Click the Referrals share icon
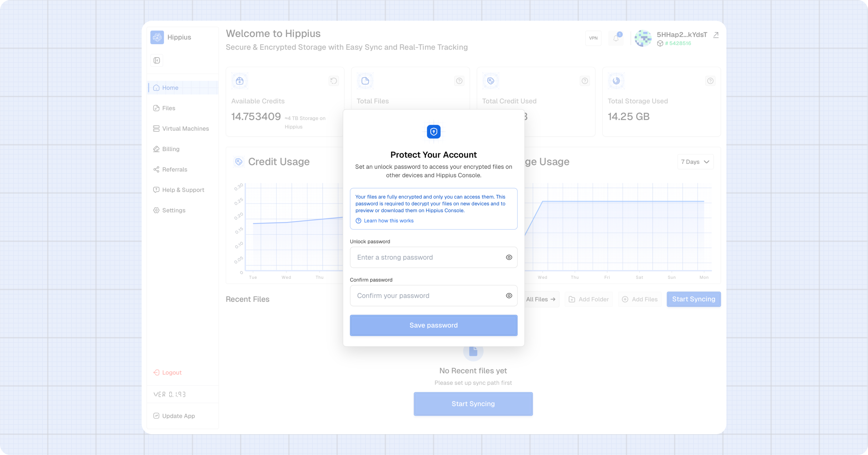 click(156, 170)
